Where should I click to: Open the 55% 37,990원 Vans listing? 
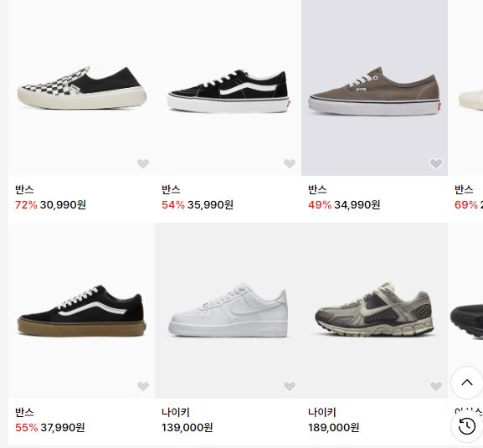(50, 427)
